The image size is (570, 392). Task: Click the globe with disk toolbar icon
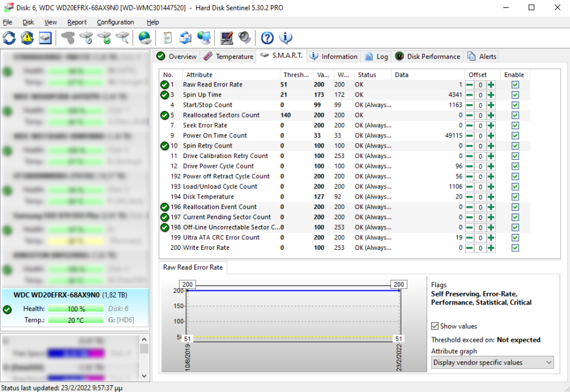tap(145, 38)
